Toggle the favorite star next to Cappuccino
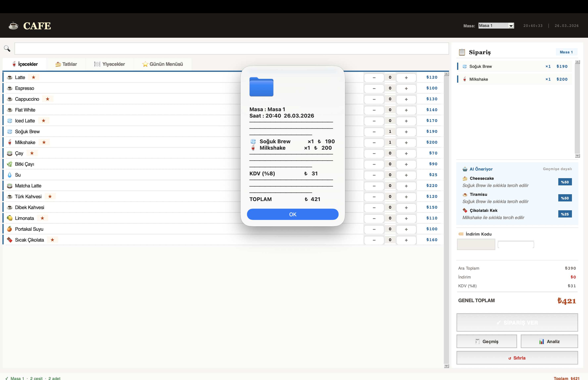 [x=48, y=99]
